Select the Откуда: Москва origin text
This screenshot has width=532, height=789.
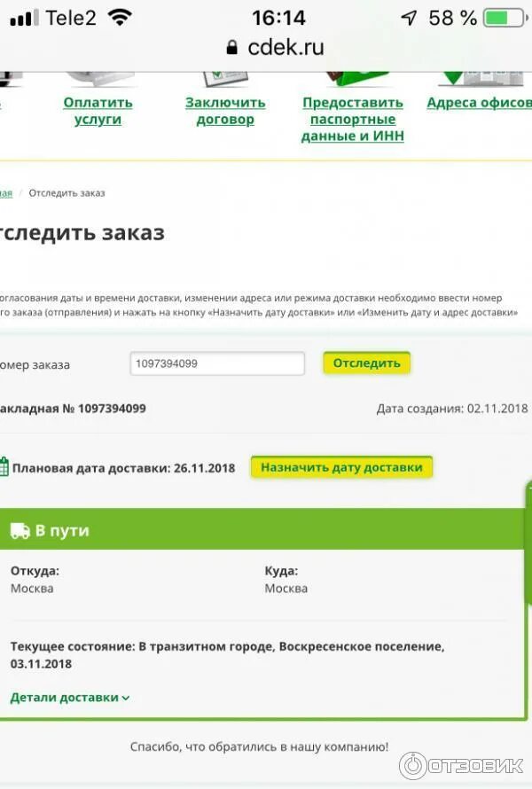tap(35, 580)
